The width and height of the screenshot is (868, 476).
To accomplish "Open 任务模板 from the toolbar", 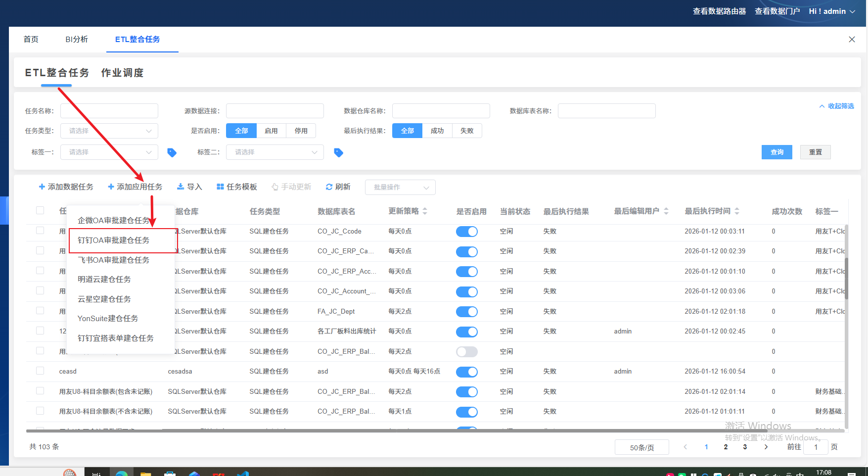I will click(237, 187).
